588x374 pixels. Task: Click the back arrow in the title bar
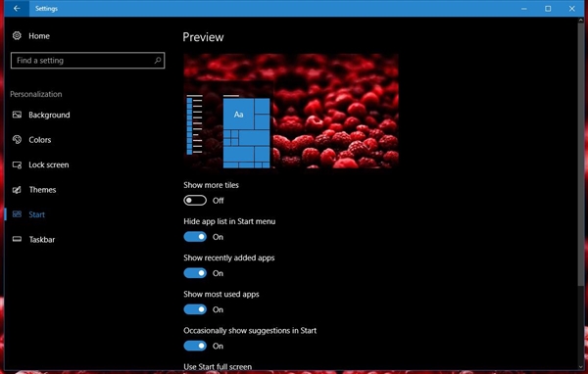click(17, 8)
